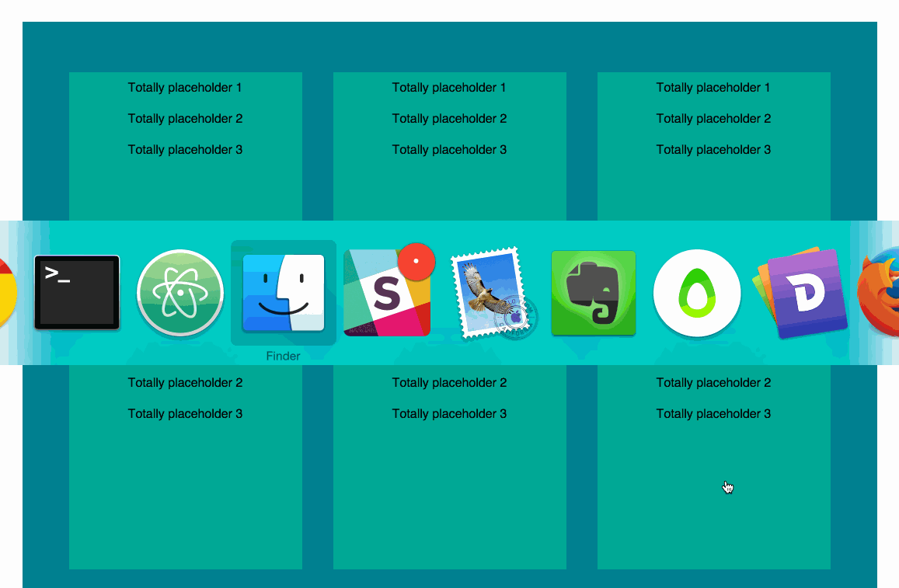
Task: Select 'Totally placeholder 3' in top-left card
Action: (185, 150)
